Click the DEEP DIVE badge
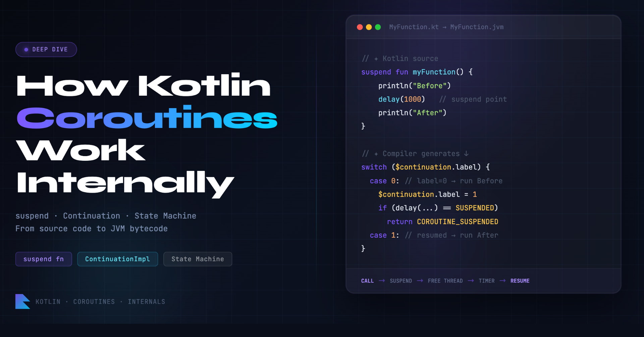Viewport: 644px width, 337px height. pyautogui.click(x=46, y=49)
